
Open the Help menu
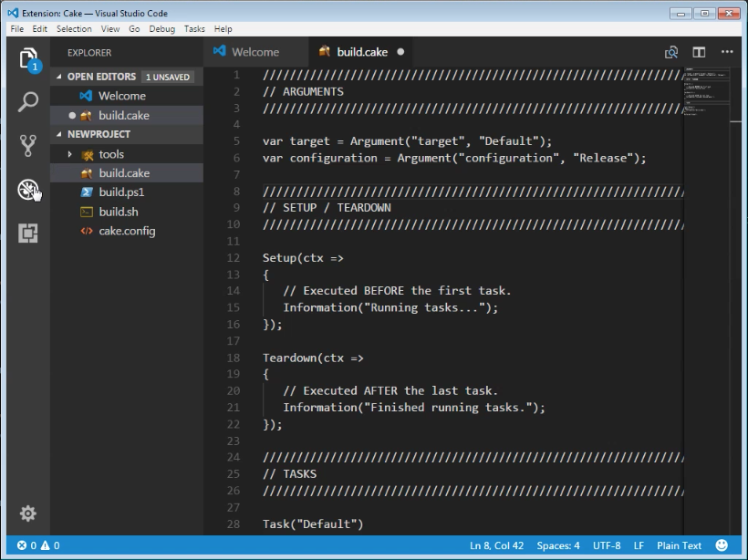[223, 28]
